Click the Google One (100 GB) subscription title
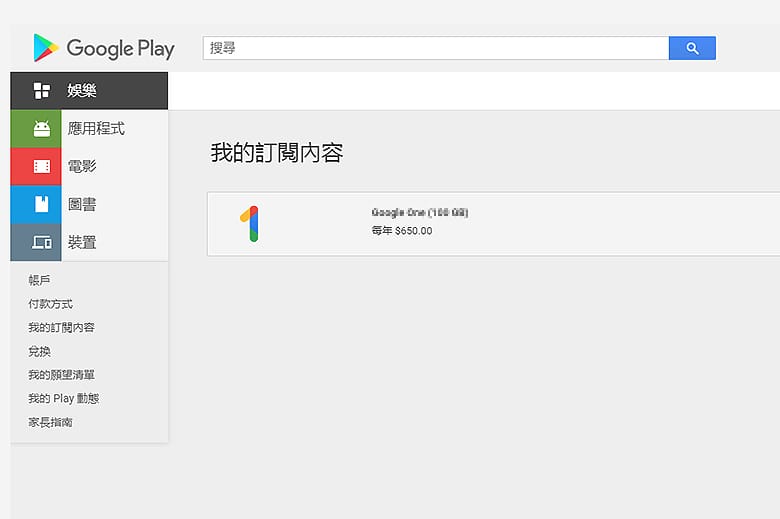The height and width of the screenshot is (519, 780). pos(420,212)
